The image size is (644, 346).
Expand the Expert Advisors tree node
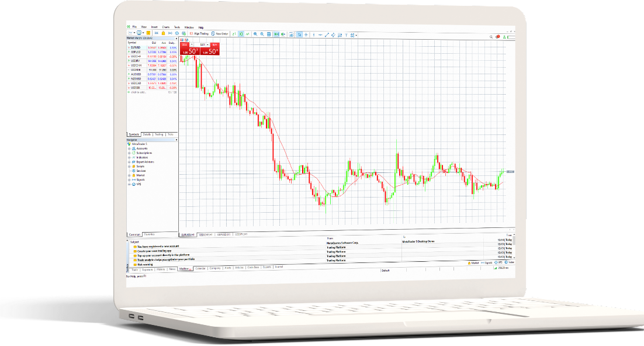(x=129, y=161)
